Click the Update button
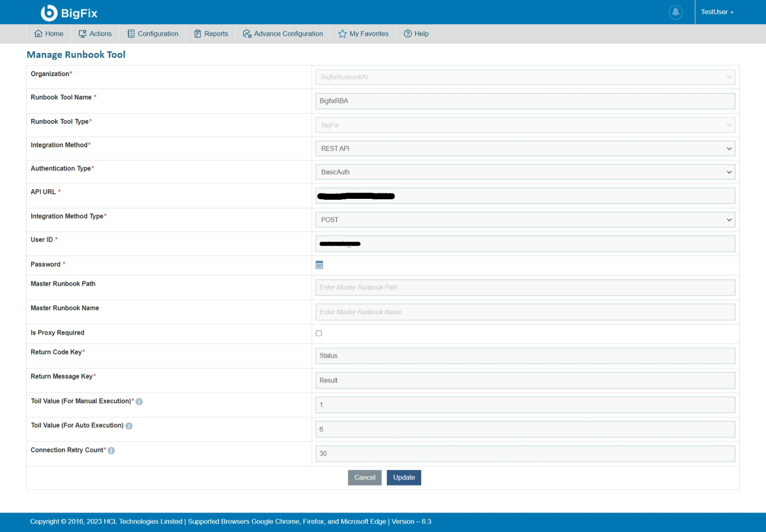This screenshot has width=766, height=532. 404,478
